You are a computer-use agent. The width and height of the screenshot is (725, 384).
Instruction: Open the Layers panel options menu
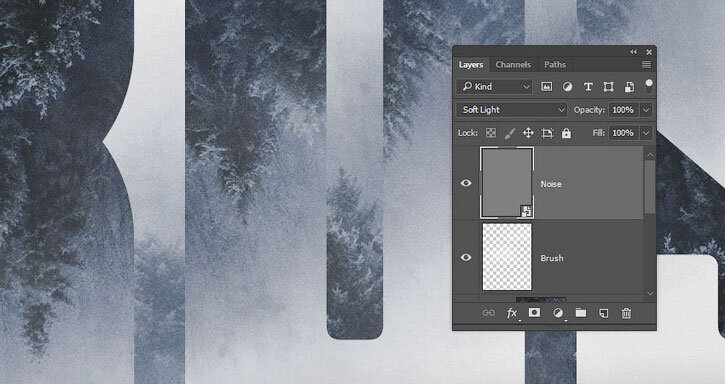pyautogui.click(x=646, y=65)
